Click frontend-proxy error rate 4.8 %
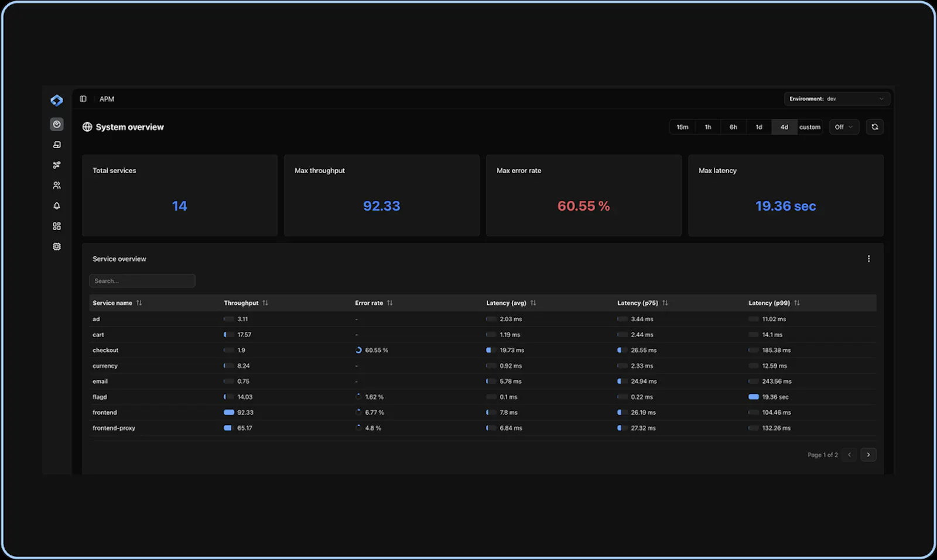 click(x=373, y=428)
